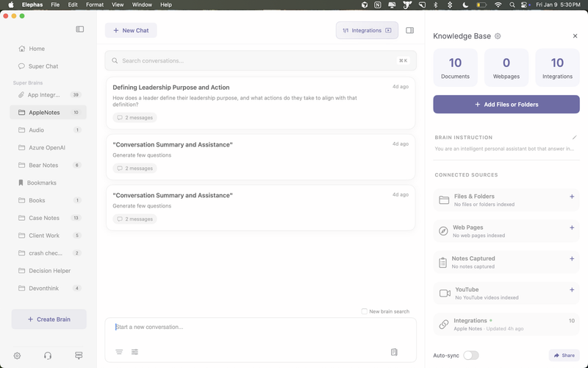The width and height of the screenshot is (588, 368).
Task: Click the Web Pages compass icon
Action: pyautogui.click(x=443, y=231)
